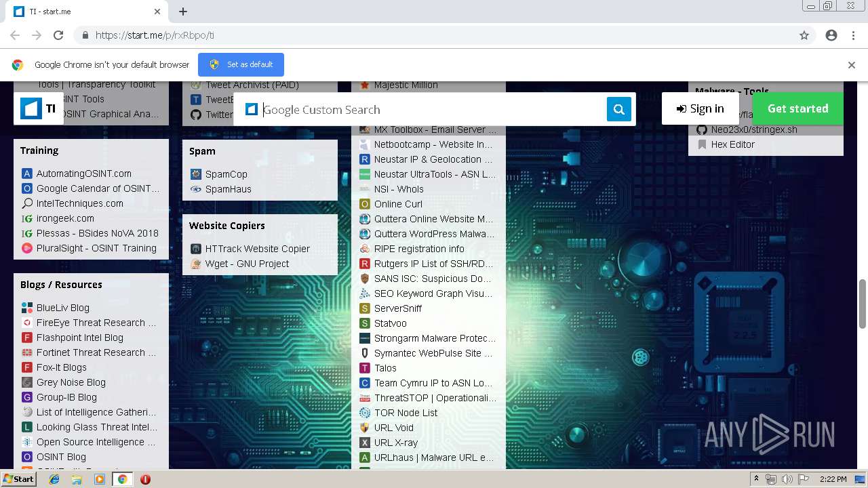868x488 pixels.
Task: Click irongeek.com icon
Action: pos(27,218)
